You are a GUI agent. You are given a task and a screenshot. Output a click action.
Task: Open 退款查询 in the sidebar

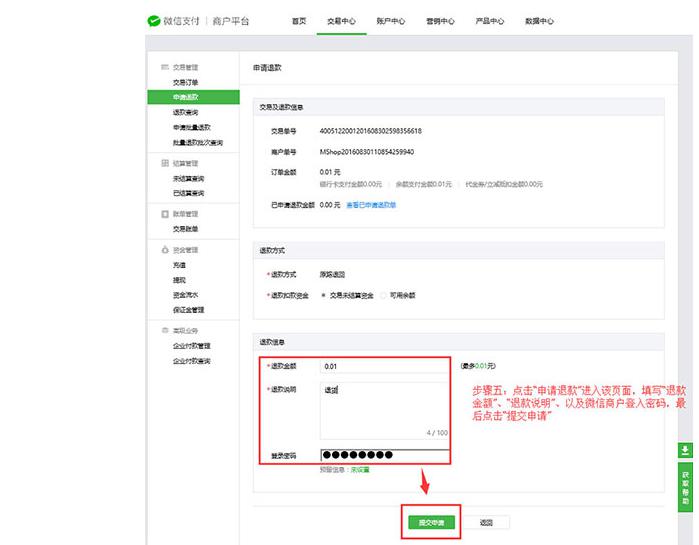coord(186,113)
